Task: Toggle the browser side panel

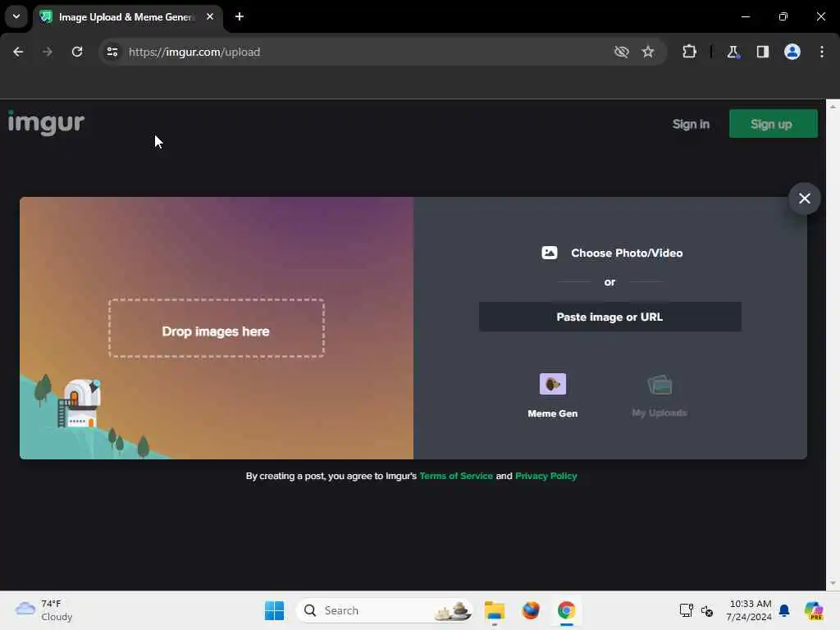Action: tap(762, 52)
